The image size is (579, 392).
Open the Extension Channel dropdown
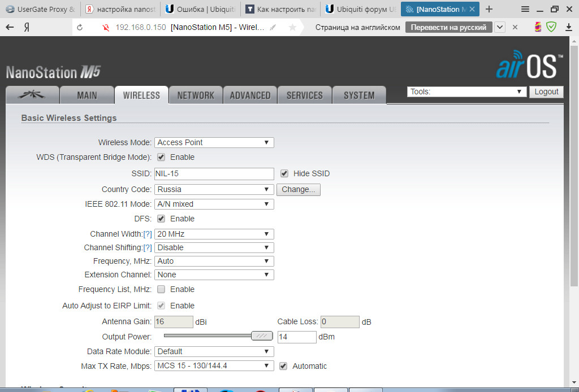(214, 275)
